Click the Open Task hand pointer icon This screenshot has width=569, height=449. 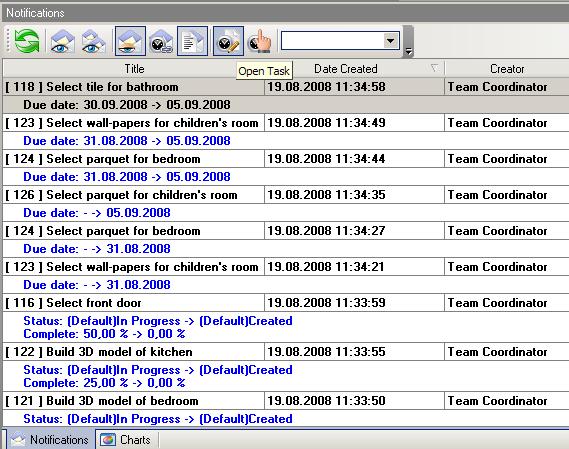[259, 41]
